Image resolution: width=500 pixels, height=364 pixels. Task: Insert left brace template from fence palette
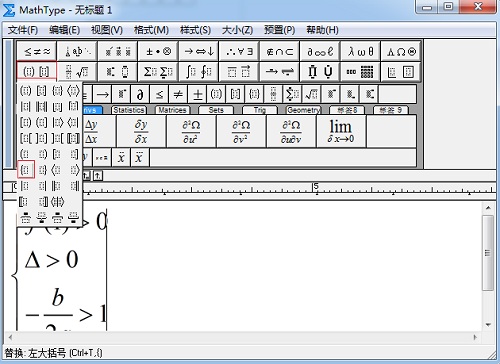26,170
